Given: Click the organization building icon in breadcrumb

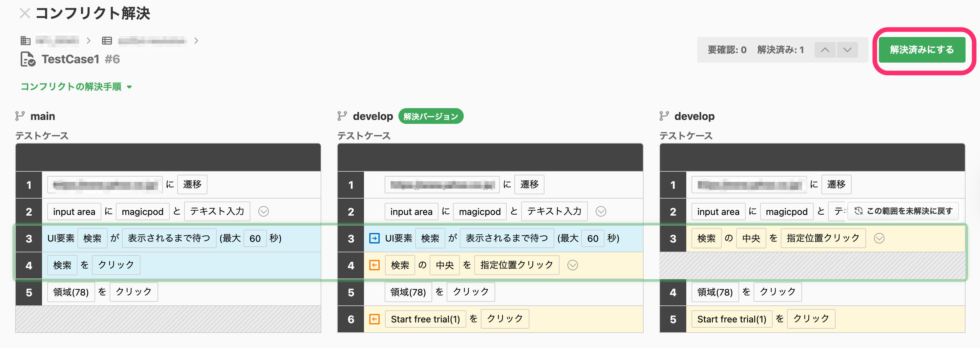Looking at the screenshot, I should [x=26, y=41].
